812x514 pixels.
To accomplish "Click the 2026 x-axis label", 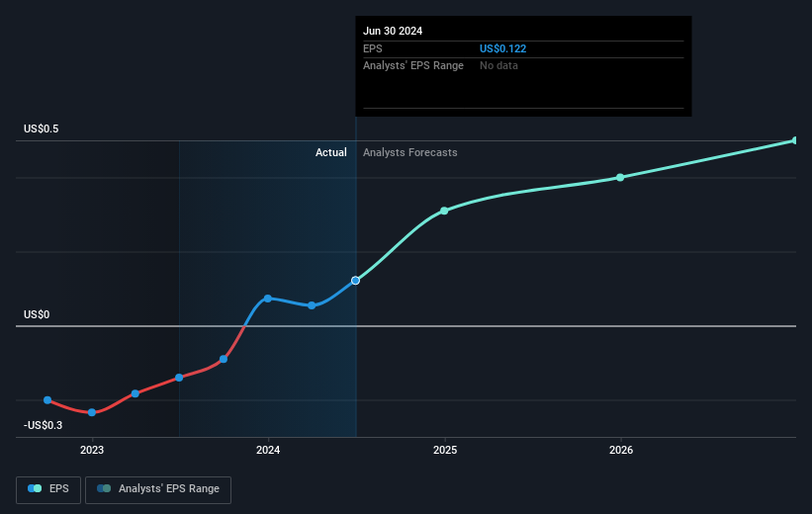I will coord(621,451).
